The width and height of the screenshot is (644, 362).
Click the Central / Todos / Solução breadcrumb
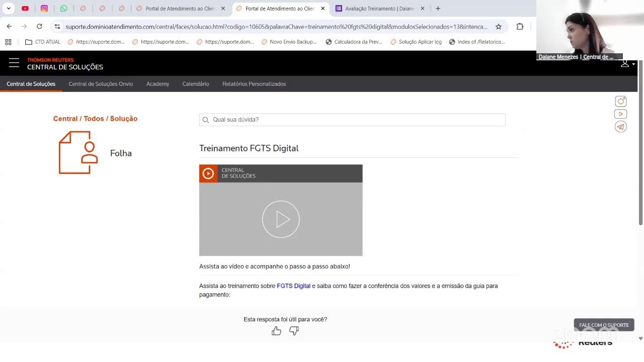pyautogui.click(x=95, y=119)
